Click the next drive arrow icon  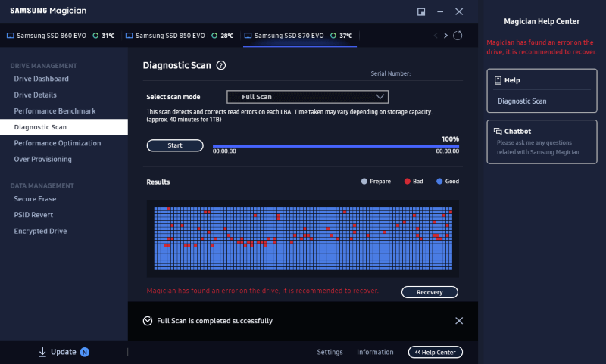[x=445, y=36]
